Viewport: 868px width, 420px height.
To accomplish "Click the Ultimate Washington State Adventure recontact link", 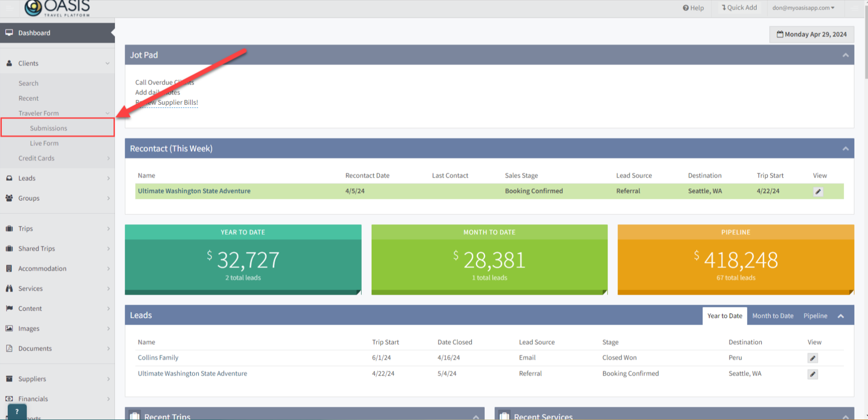I will (x=194, y=191).
